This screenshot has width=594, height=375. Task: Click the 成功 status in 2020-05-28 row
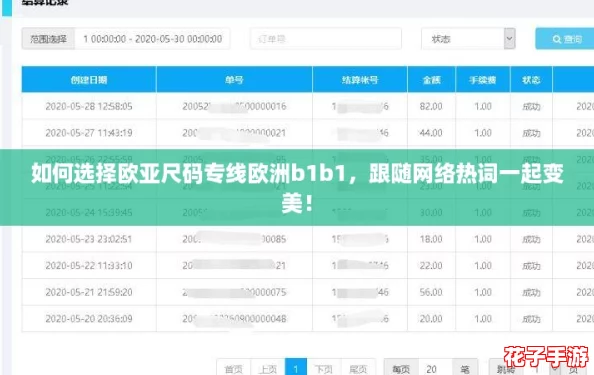pos(531,106)
